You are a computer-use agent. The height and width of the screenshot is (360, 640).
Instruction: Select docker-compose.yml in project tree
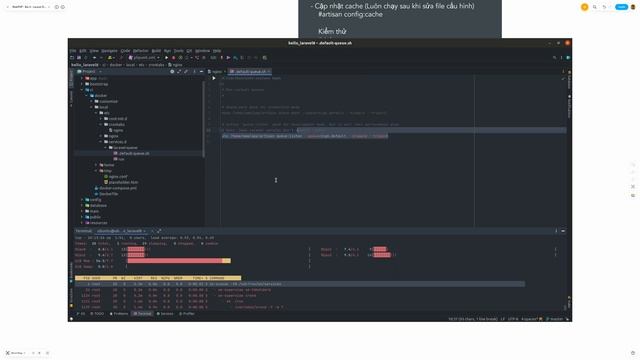(116, 188)
